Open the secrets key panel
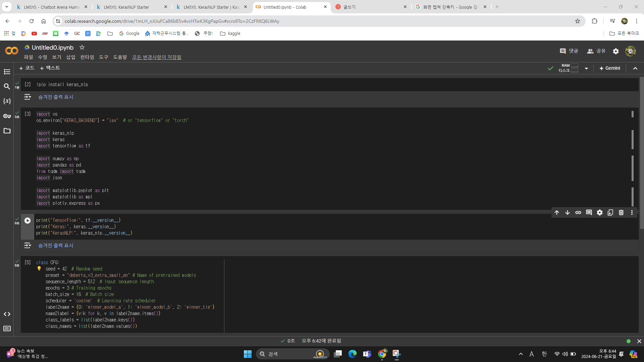The image size is (644, 362). (x=7, y=116)
